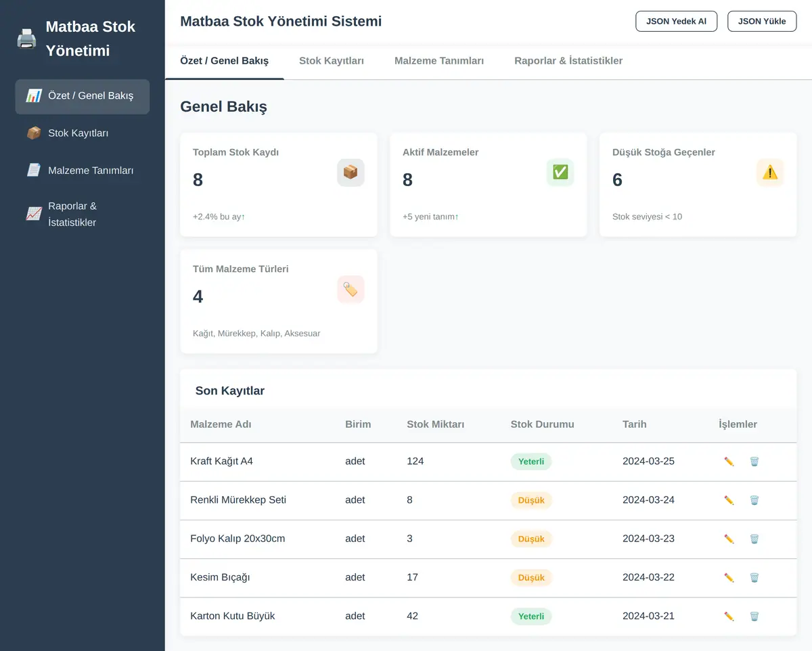Open the Raporlar & İstatistikler tab
The image size is (812, 651).
(x=568, y=61)
